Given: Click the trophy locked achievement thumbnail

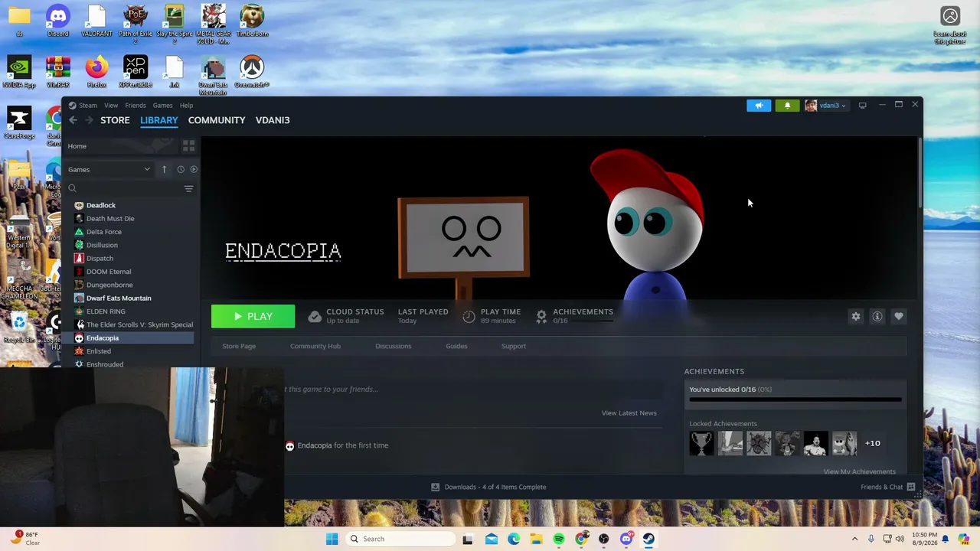Looking at the screenshot, I should pos(701,443).
